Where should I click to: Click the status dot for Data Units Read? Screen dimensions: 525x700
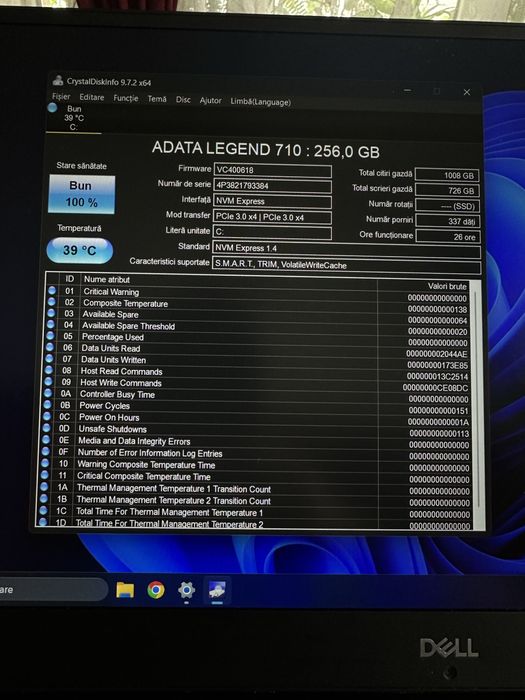50,347
